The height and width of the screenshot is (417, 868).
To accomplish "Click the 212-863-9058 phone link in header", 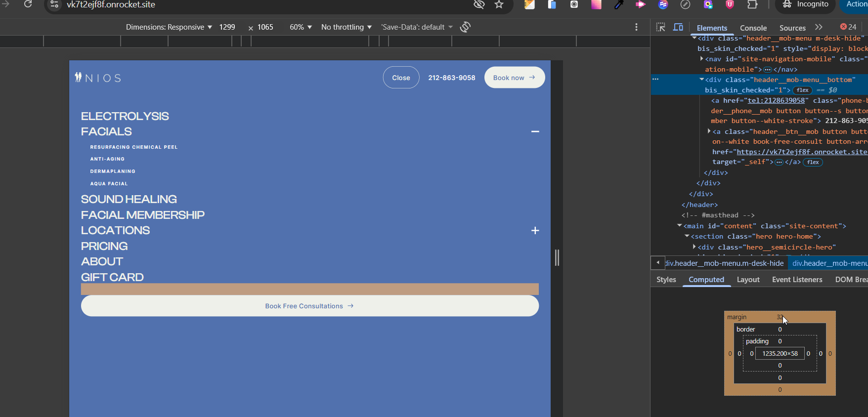I will tap(452, 78).
